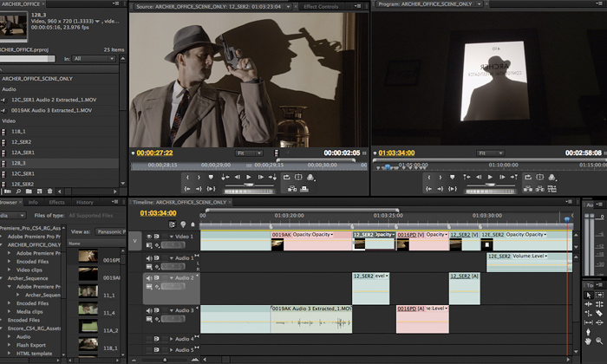Click Set Out Point in Source monitor
This screenshot has width=607, height=364.
click(199, 177)
